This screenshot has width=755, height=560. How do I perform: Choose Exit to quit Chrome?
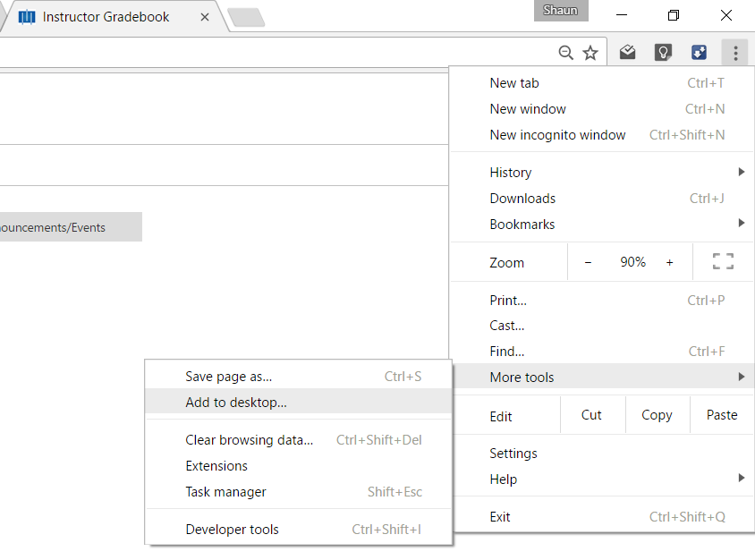point(602,517)
